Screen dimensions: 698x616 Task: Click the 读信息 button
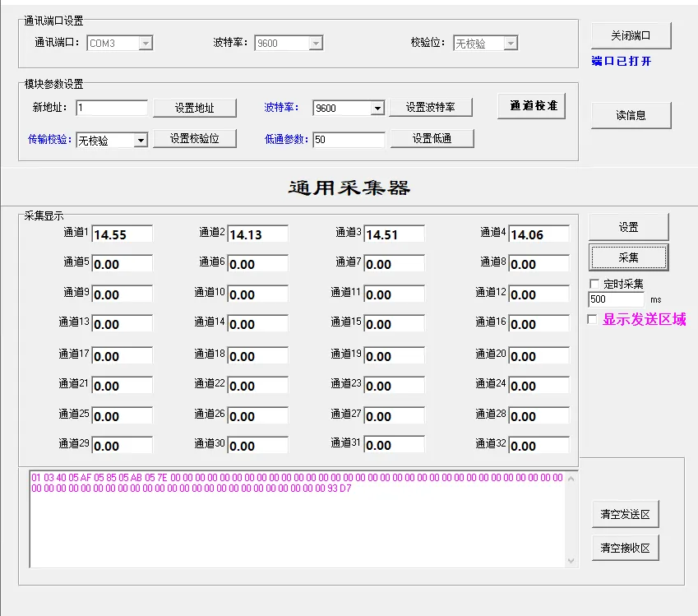631,115
